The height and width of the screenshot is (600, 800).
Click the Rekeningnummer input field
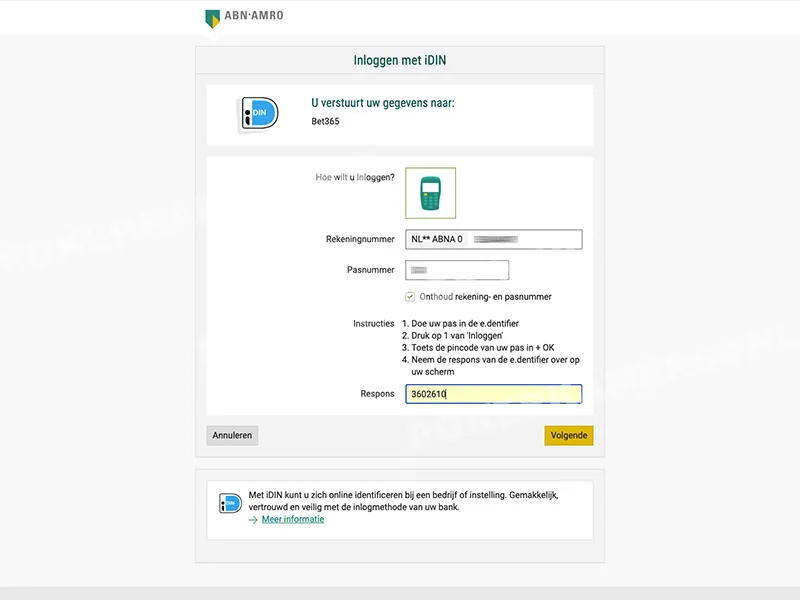tap(493, 239)
